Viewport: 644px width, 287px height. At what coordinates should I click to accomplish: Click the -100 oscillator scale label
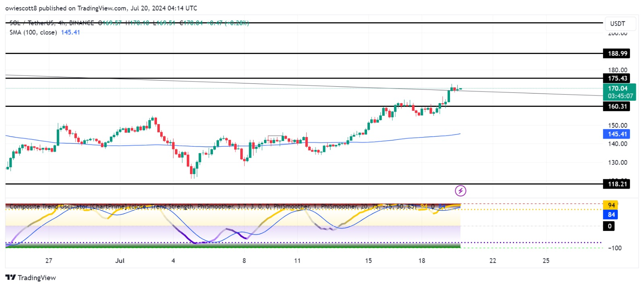[615, 248]
